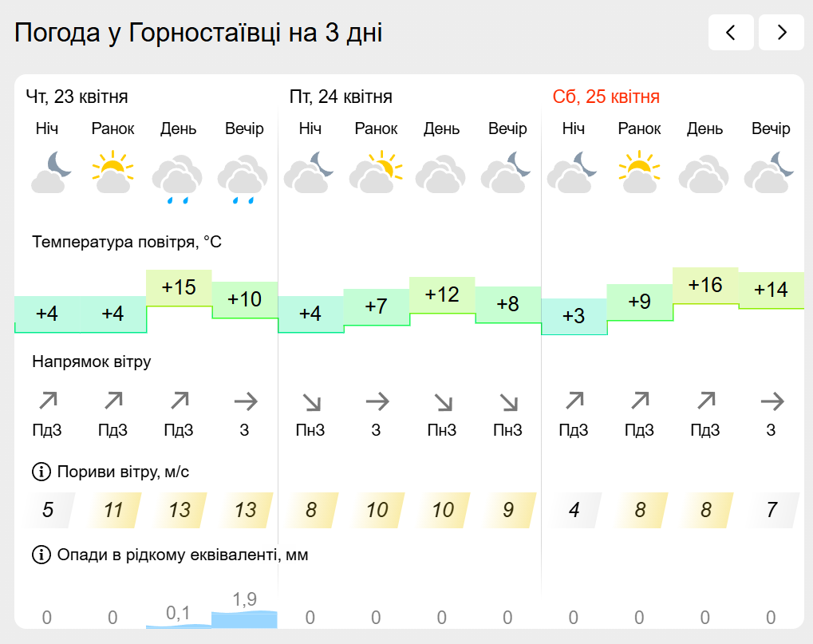Click Friday daytime overcast cloud icon
Image resolution: width=813 pixels, height=644 pixels.
click(441, 174)
